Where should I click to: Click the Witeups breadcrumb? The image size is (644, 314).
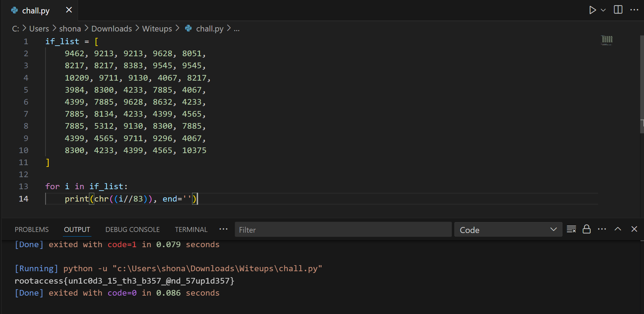pyautogui.click(x=157, y=29)
